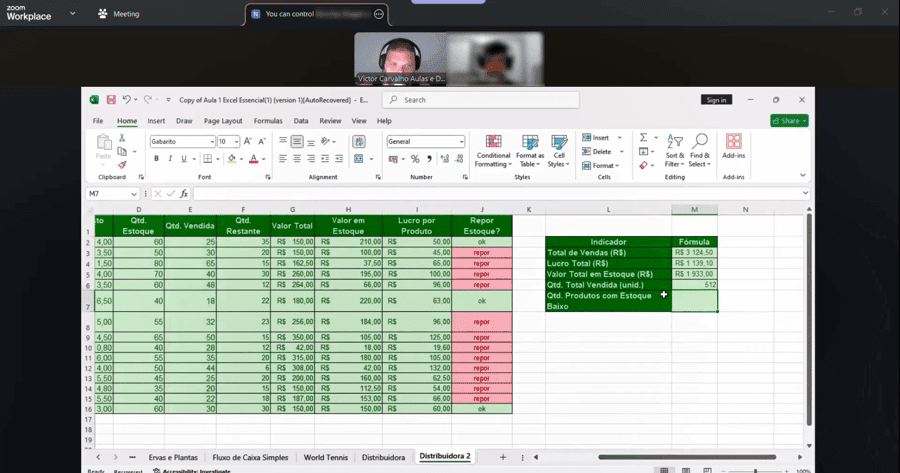
Task: Click Format in the Cells group
Action: (600, 165)
